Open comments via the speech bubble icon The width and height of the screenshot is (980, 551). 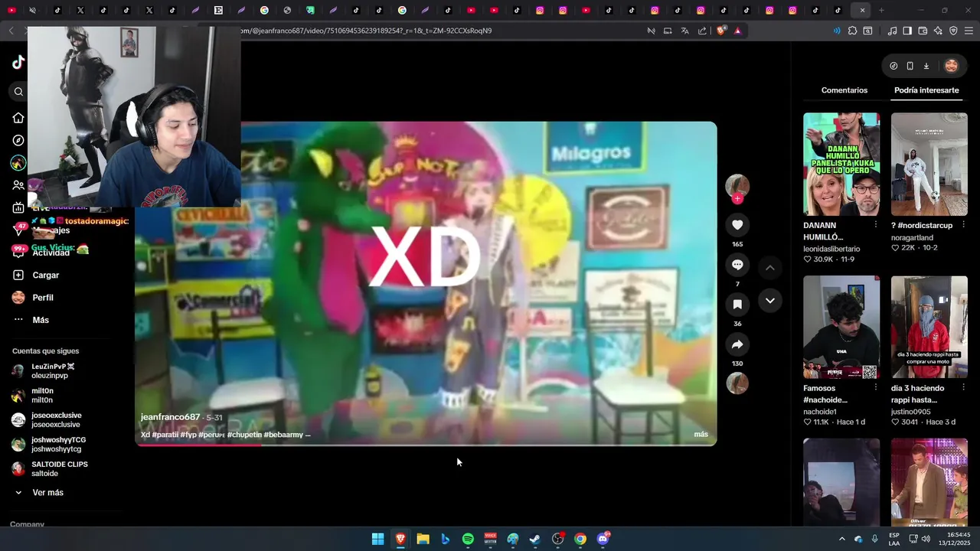(x=737, y=265)
